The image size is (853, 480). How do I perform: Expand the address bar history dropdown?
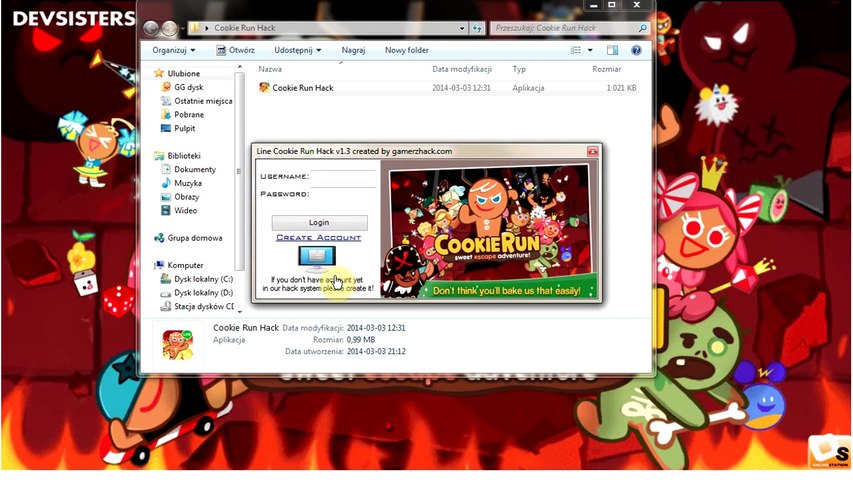coord(462,28)
